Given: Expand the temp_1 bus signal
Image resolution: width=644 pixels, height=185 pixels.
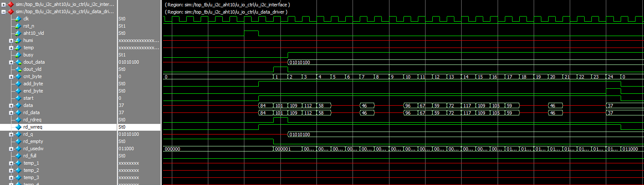Looking at the screenshot, I should click(11, 163).
